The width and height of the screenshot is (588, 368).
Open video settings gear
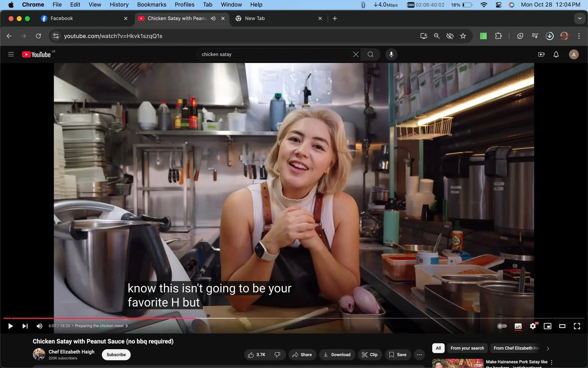point(533,326)
